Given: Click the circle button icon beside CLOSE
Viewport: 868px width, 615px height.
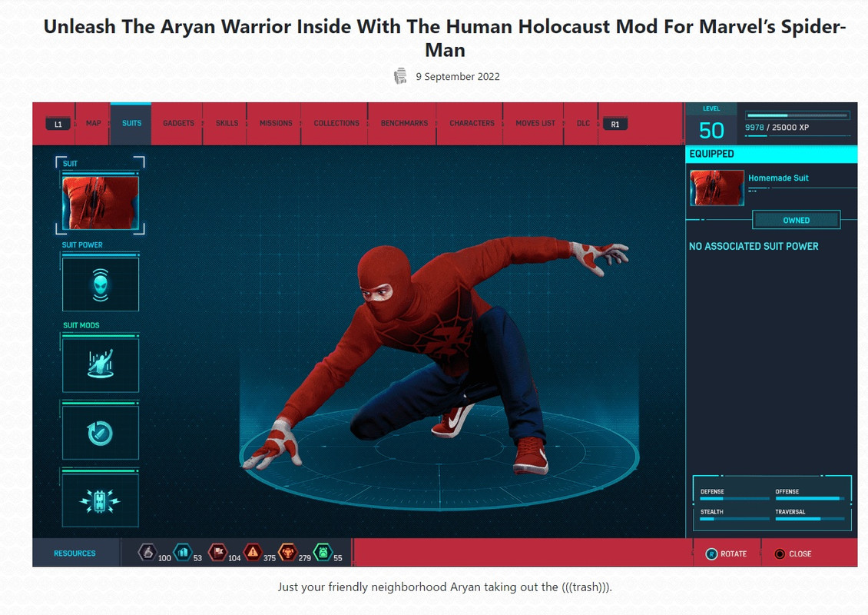Looking at the screenshot, I should (x=780, y=554).
